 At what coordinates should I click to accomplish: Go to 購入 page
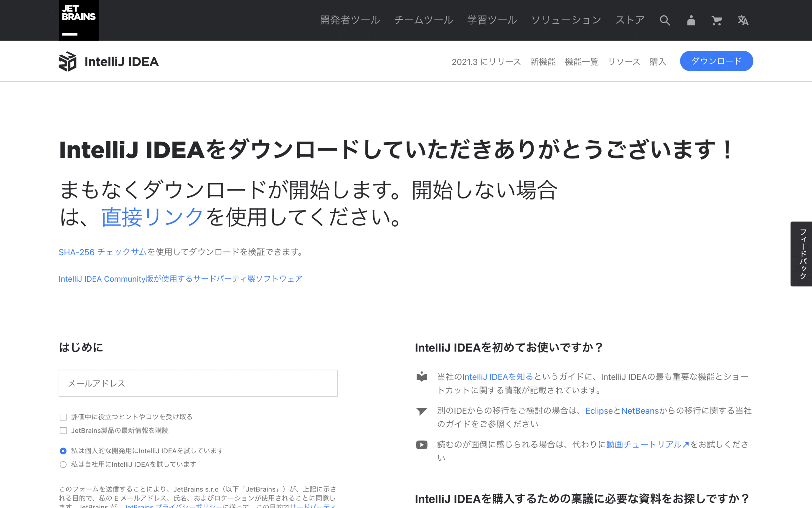coord(658,62)
